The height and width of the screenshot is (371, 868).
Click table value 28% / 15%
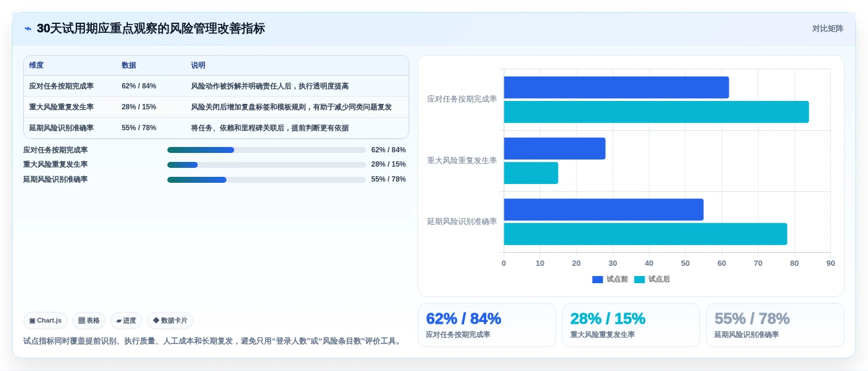pos(139,107)
